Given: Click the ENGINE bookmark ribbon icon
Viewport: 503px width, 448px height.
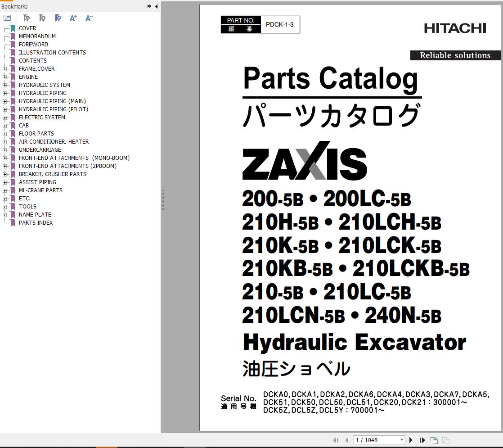Looking at the screenshot, I should click(13, 77).
